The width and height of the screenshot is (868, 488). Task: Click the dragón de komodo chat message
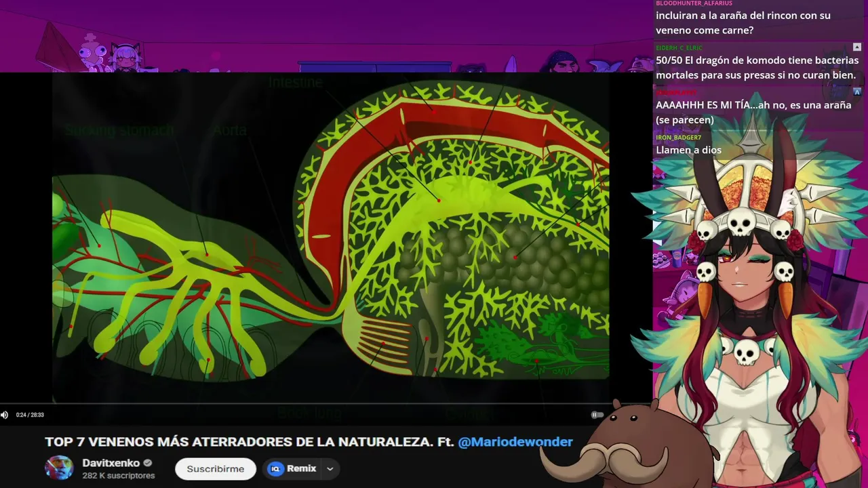click(757, 68)
